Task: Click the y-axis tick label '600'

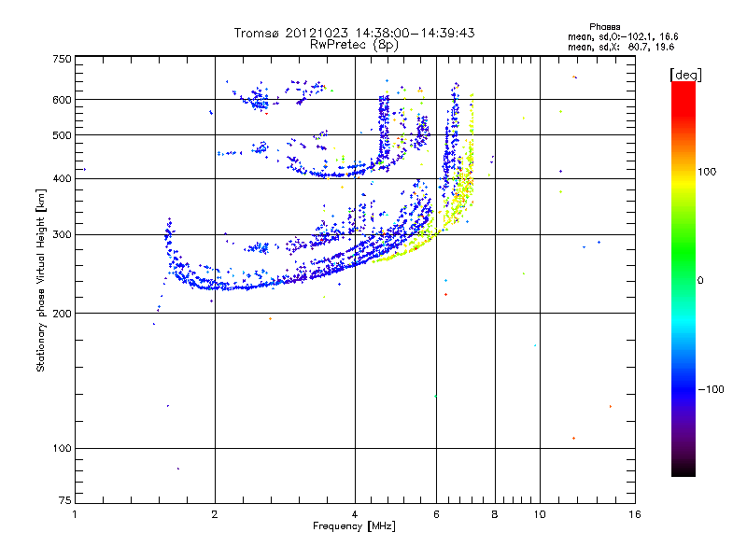Action: [62, 100]
